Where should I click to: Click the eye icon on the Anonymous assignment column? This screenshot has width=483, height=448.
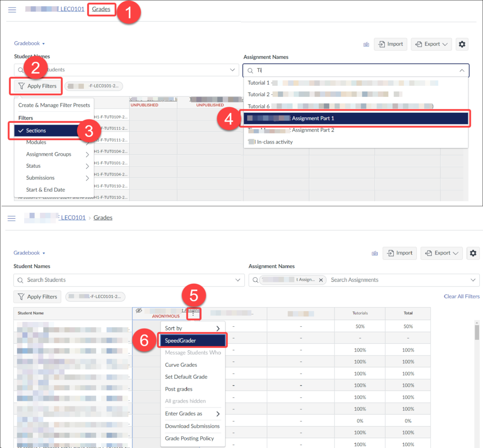[139, 311]
